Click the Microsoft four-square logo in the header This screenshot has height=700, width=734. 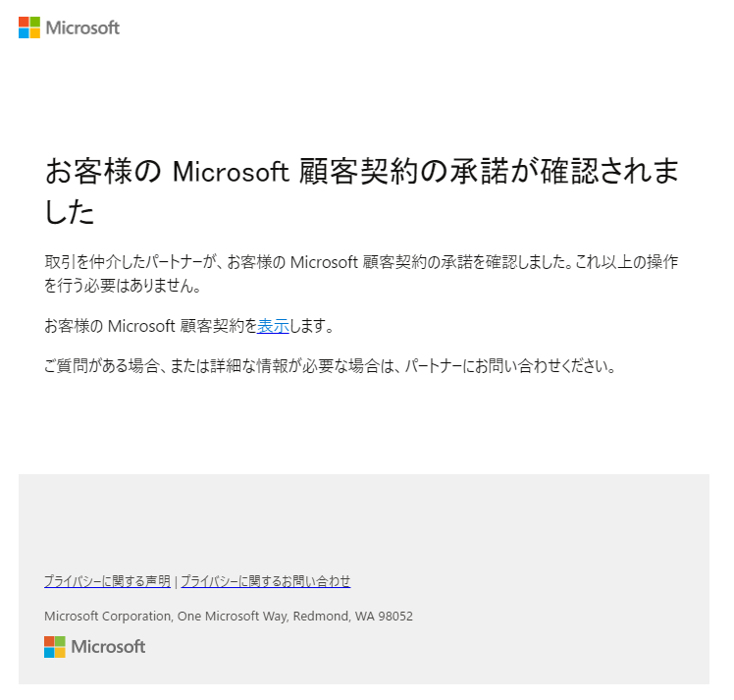point(29,27)
